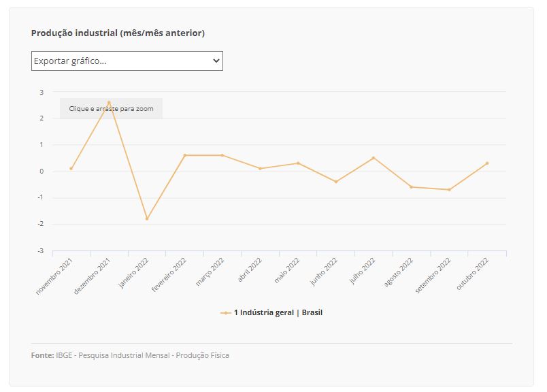Click the 'Clique e arraste para zoom' tooltip
The width and height of the screenshot is (547, 392).
click(x=111, y=108)
